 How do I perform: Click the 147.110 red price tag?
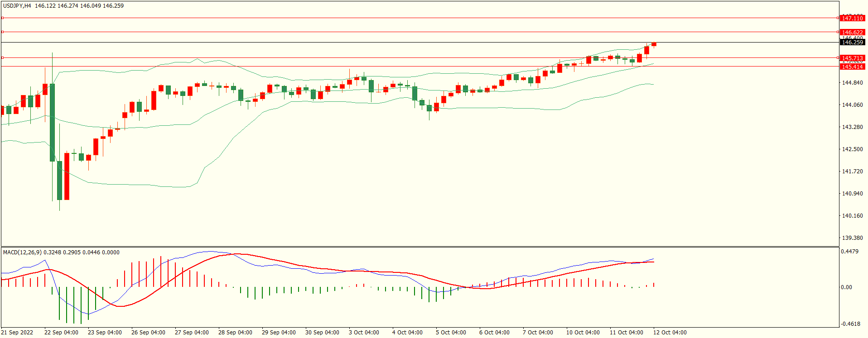click(x=852, y=18)
